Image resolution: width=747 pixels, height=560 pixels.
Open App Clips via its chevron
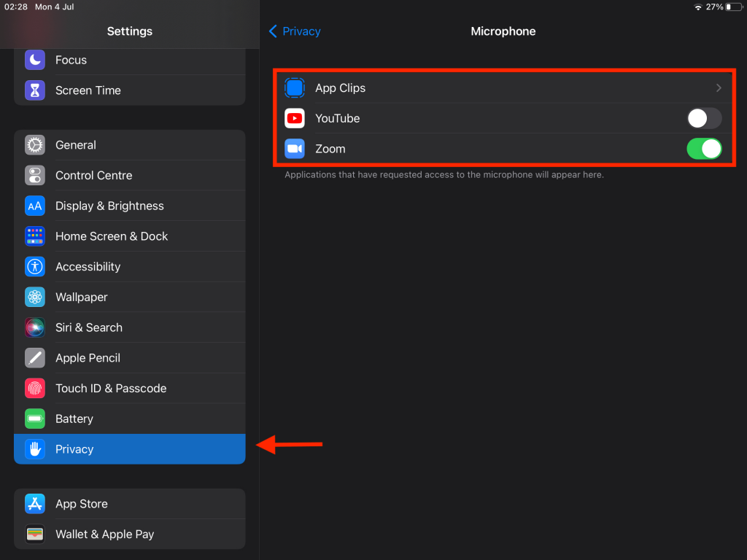pyautogui.click(x=719, y=88)
